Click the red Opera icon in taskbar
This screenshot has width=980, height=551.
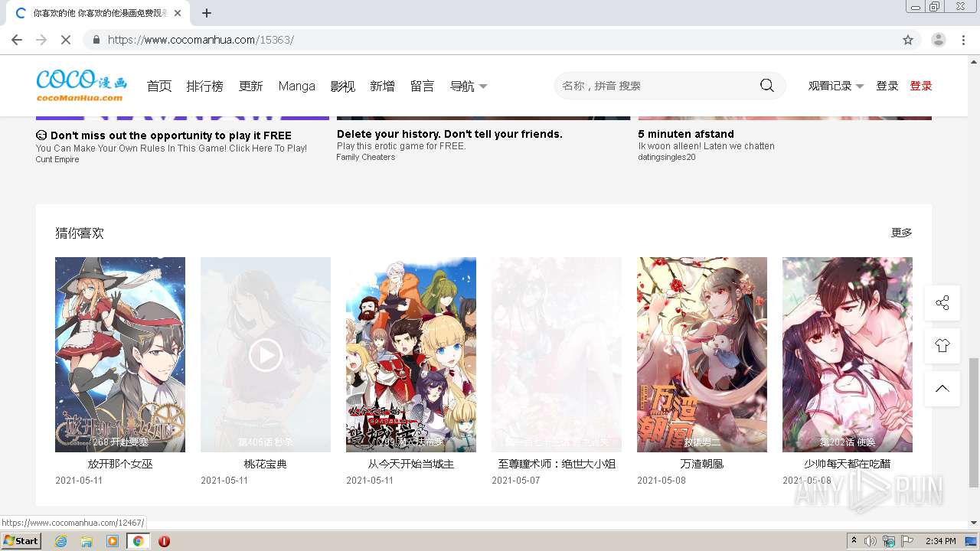164,541
